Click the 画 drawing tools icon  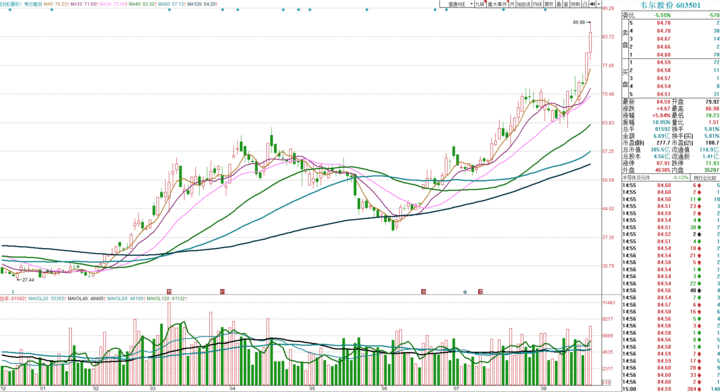(x=566, y=4)
